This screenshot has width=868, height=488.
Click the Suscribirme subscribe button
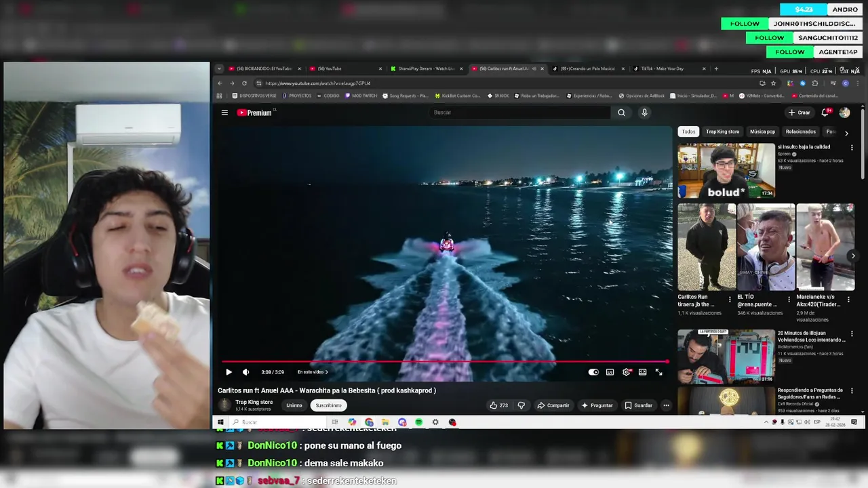pyautogui.click(x=328, y=405)
